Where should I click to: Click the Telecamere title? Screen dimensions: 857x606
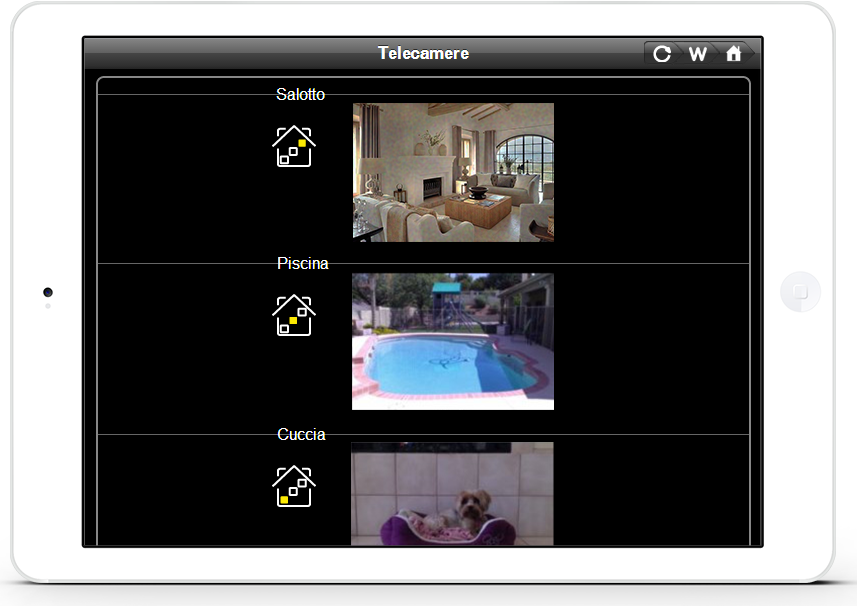[x=424, y=53]
